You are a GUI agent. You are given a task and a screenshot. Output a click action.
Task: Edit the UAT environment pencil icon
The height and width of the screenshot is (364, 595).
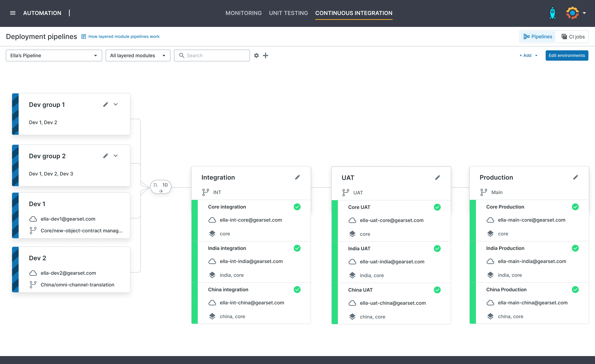coord(437,178)
